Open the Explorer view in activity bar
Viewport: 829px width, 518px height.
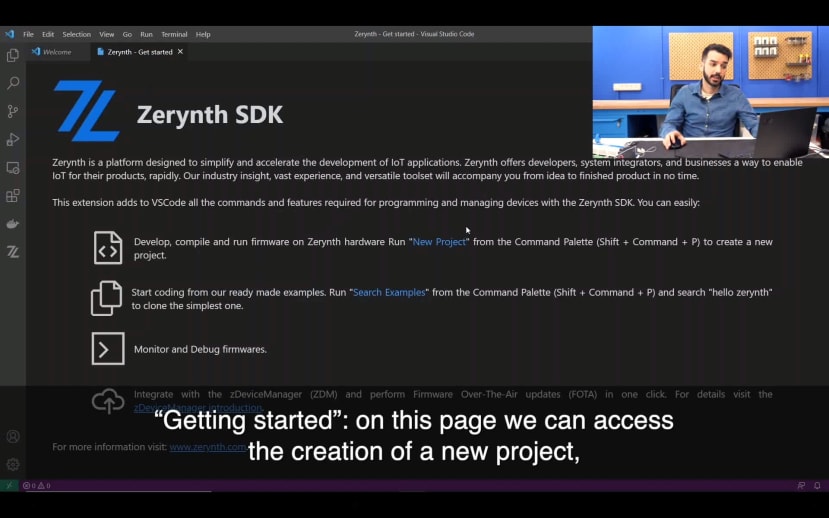pos(13,55)
